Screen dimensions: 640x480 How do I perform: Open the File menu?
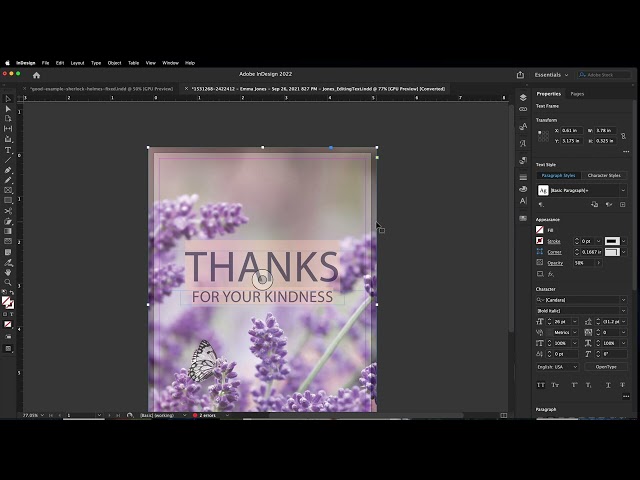click(45, 63)
